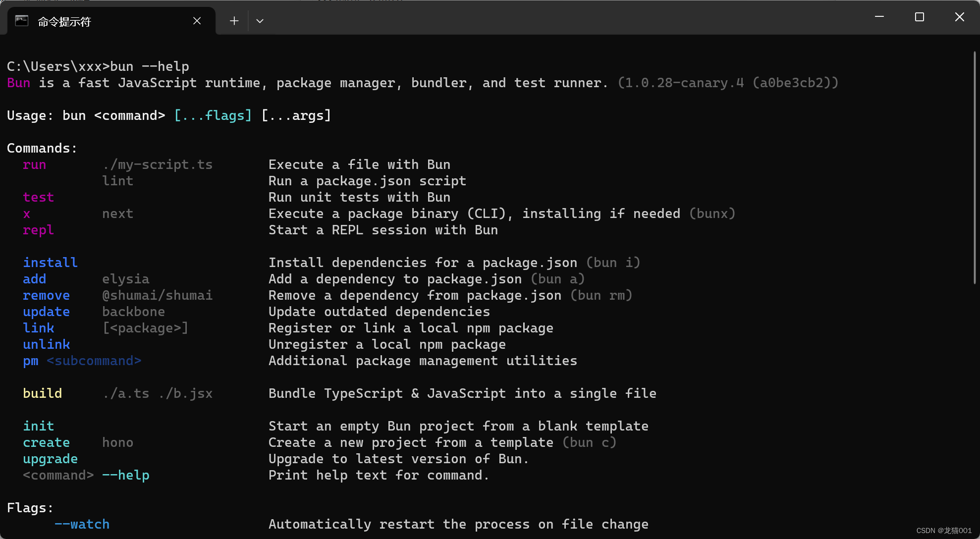Click the 'upgrade' command text
Screen dimensions: 980x539
point(50,459)
